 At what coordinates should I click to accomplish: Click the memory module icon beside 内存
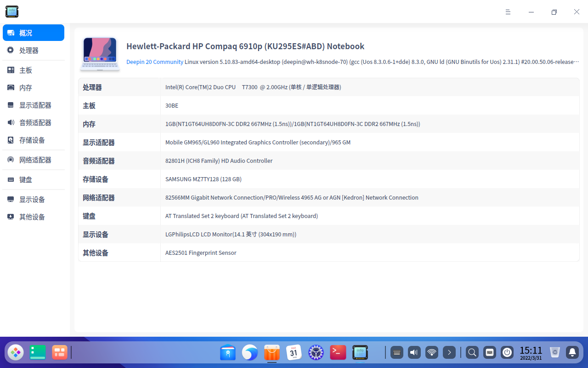click(11, 87)
